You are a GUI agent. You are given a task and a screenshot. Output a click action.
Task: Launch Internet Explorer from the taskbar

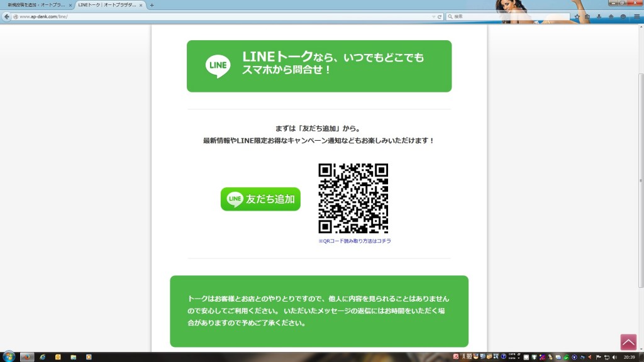point(42,357)
